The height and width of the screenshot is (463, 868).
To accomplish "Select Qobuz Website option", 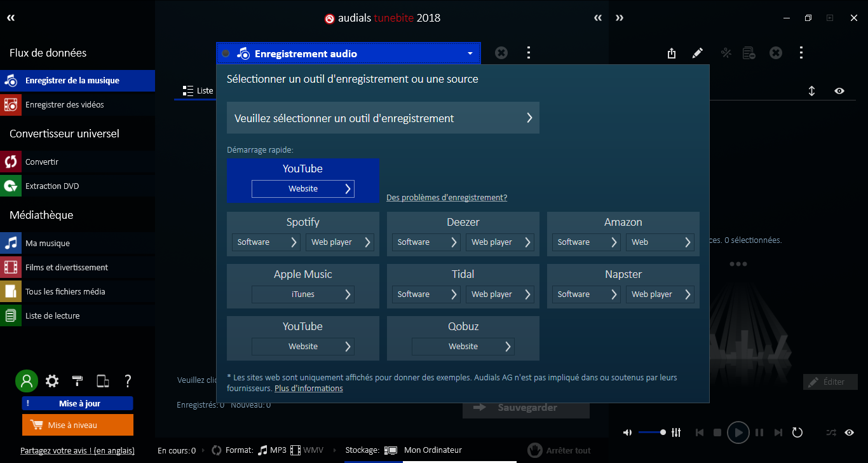I will click(463, 347).
